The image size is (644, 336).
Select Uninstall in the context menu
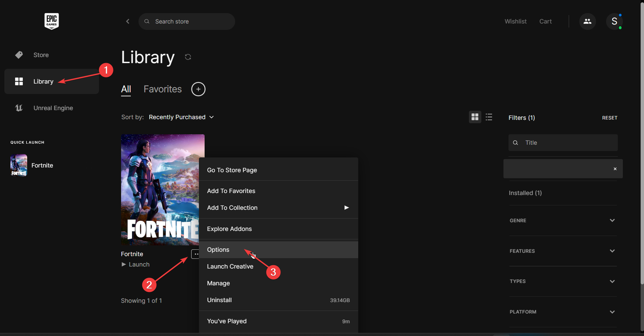(x=278, y=300)
